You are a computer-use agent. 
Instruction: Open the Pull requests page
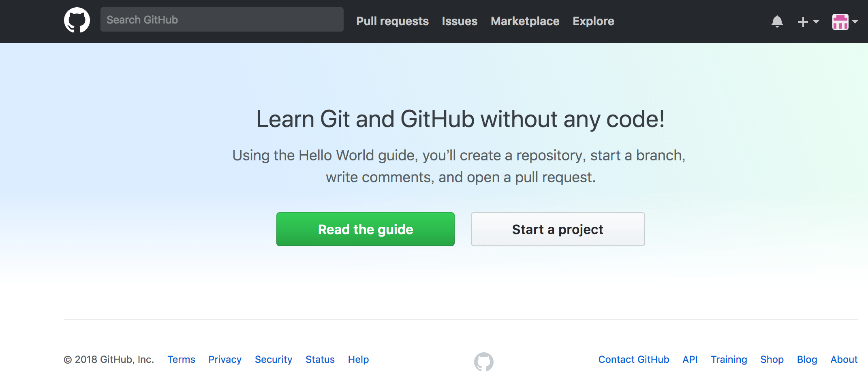[392, 21]
